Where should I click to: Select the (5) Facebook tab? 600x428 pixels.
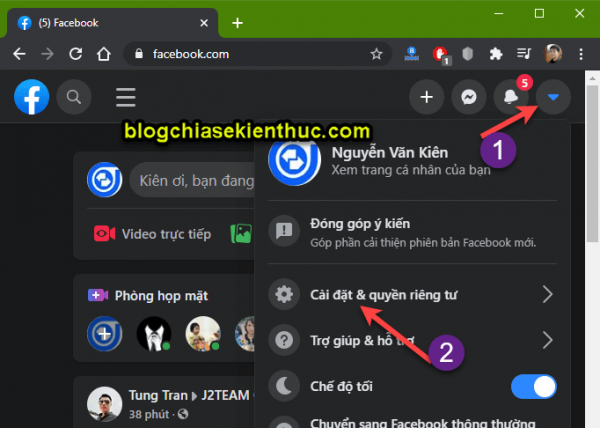click(x=112, y=23)
